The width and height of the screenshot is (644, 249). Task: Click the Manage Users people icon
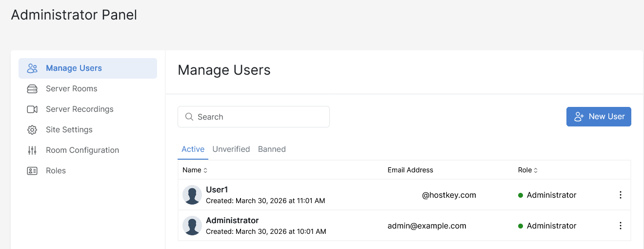click(x=32, y=68)
